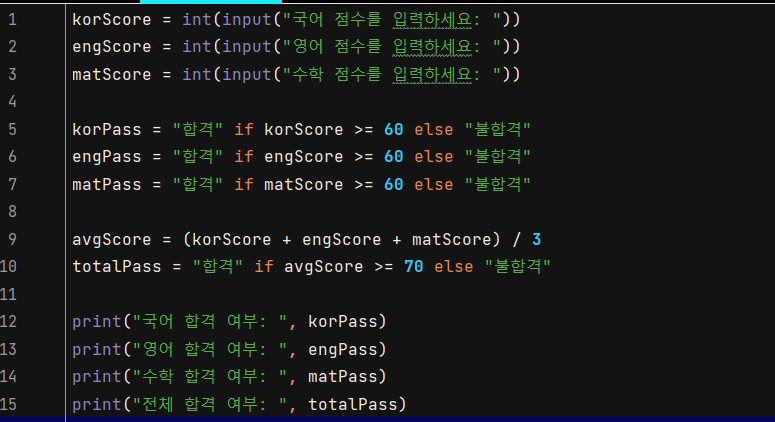
Task: Click the number 60 on line 5
Action: tap(393, 129)
